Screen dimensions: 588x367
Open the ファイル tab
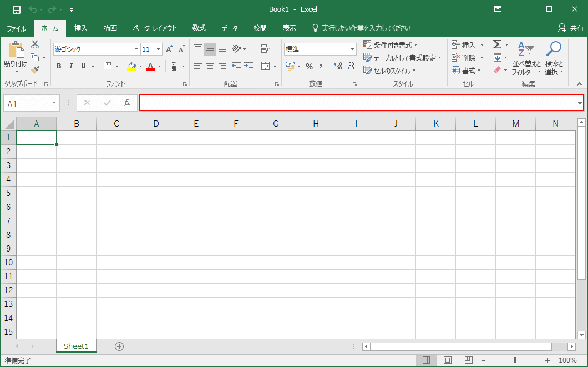coord(17,28)
